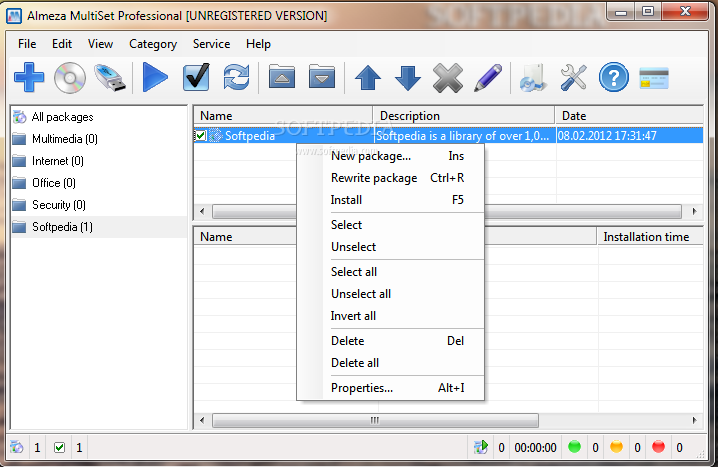Move package down with blue down arrow
Image resolution: width=718 pixels, height=467 pixels.
[x=408, y=77]
